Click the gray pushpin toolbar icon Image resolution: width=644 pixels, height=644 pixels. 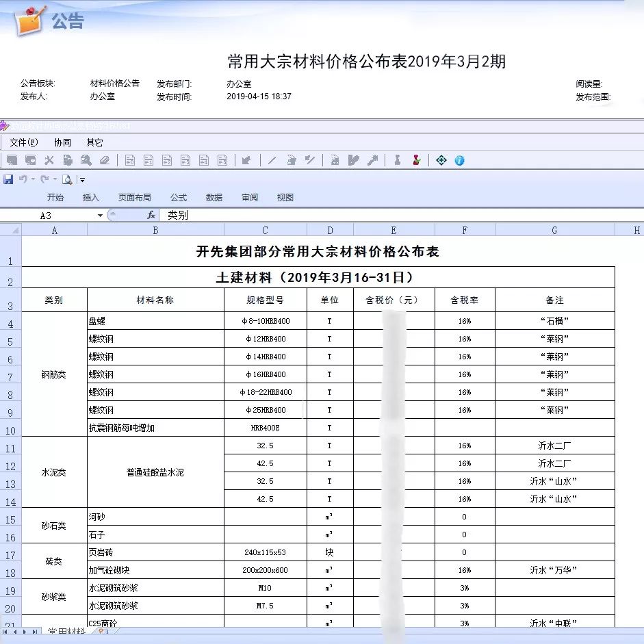372,160
